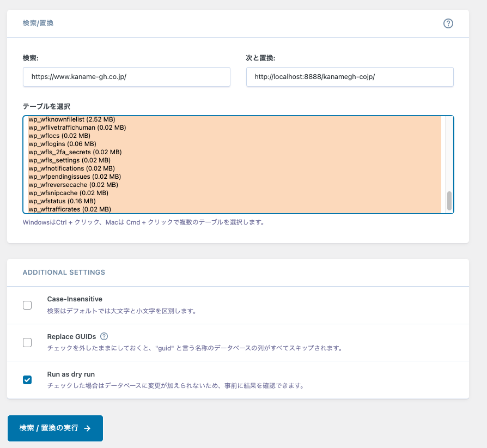
Task: Select wp_wftrafficrates table entry
Action: tap(70, 209)
